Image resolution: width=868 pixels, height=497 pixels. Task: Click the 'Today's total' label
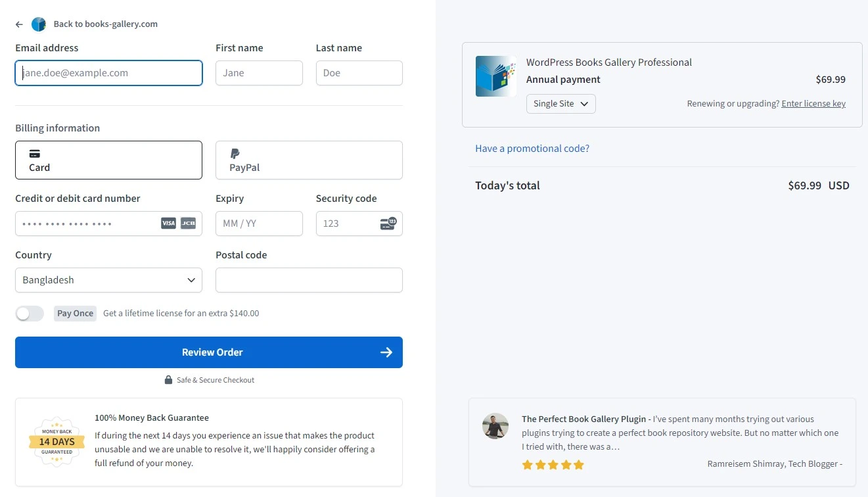click(x=507, y=185)
